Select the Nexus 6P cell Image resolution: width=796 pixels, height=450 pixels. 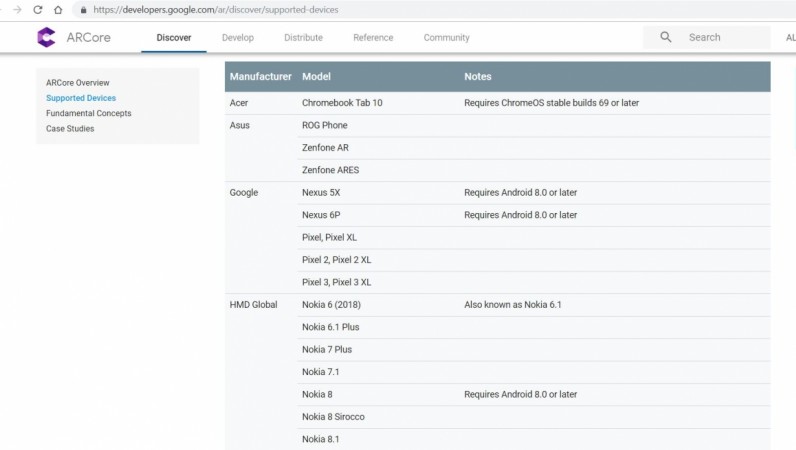[x=321, y=215]
